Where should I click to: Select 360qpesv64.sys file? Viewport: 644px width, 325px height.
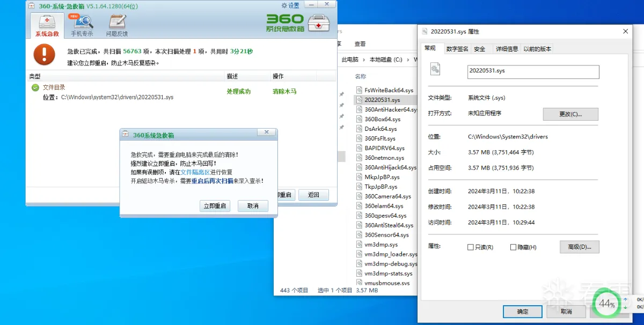click(381, 216)
